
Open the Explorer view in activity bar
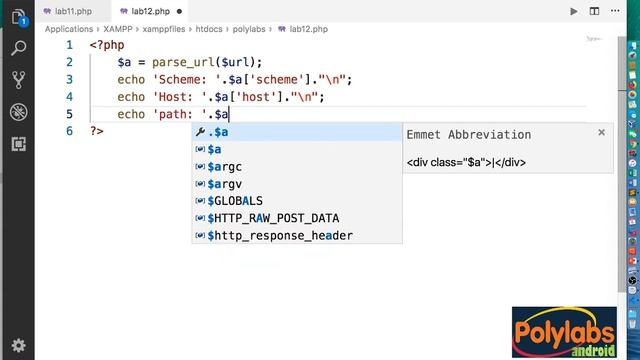tap(18, 17)
